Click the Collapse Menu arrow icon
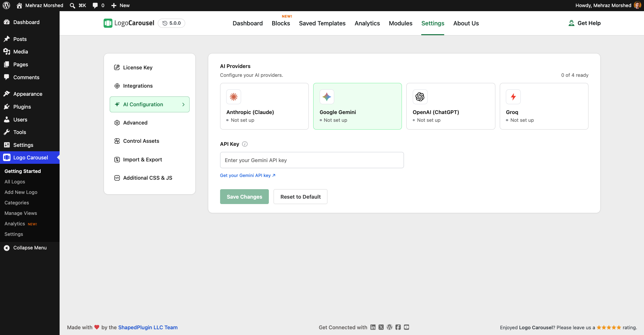 6,248
